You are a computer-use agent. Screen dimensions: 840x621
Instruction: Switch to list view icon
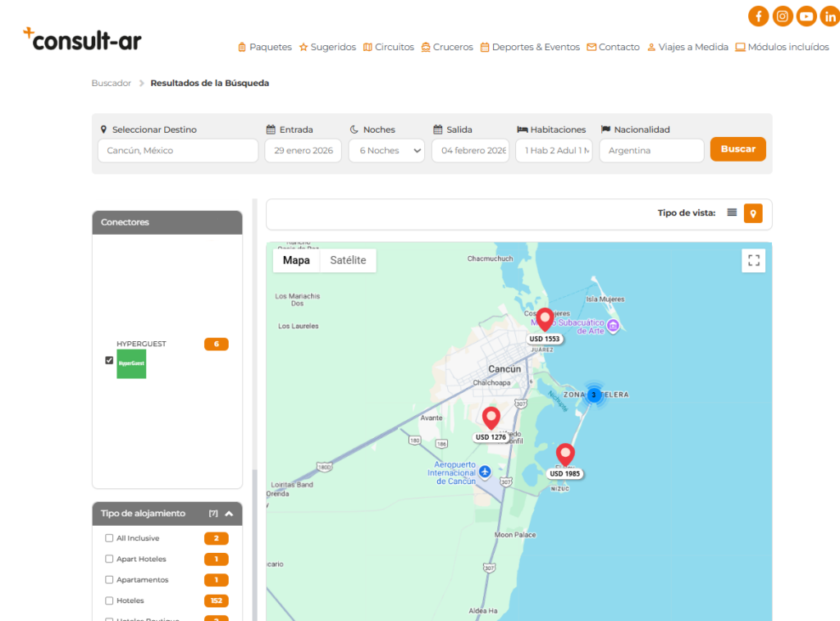(x=732, y=213)
